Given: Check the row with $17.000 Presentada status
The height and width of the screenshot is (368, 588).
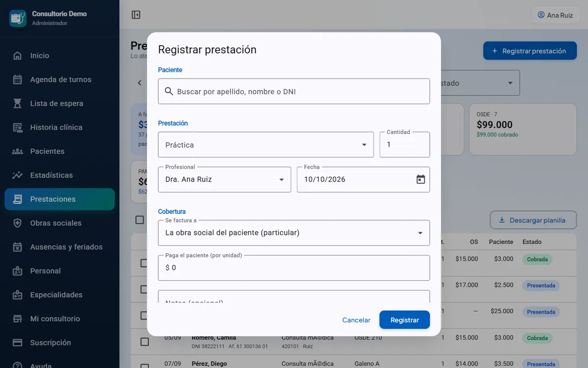Looking at the screenshot, I should (145, 289).
